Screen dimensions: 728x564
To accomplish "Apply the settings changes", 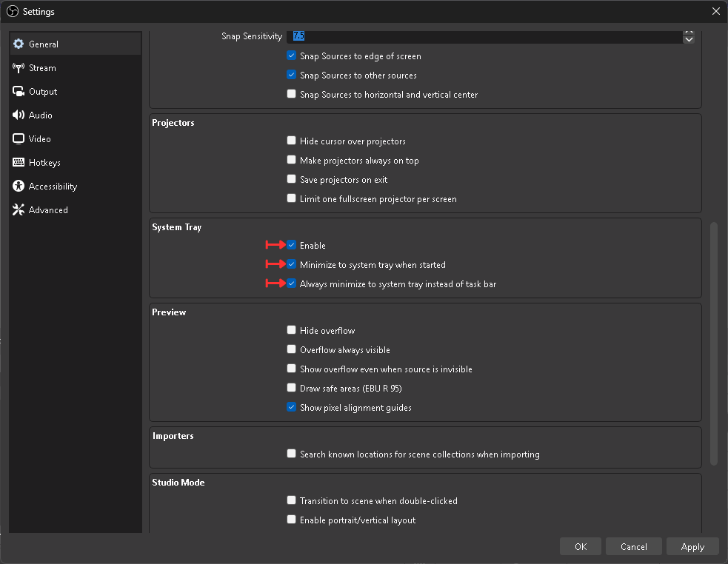I will pyautogui.click(x=692, y=546).
